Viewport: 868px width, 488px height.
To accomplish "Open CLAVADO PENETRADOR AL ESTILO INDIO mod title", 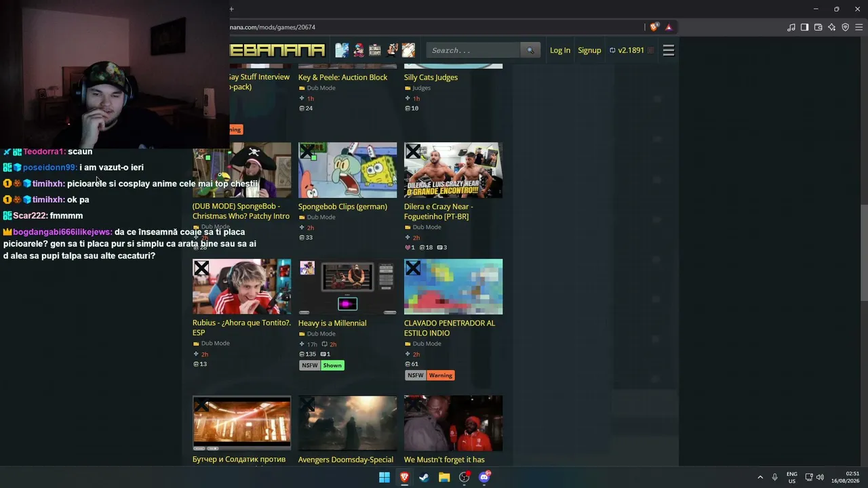I will pos(450,328).
